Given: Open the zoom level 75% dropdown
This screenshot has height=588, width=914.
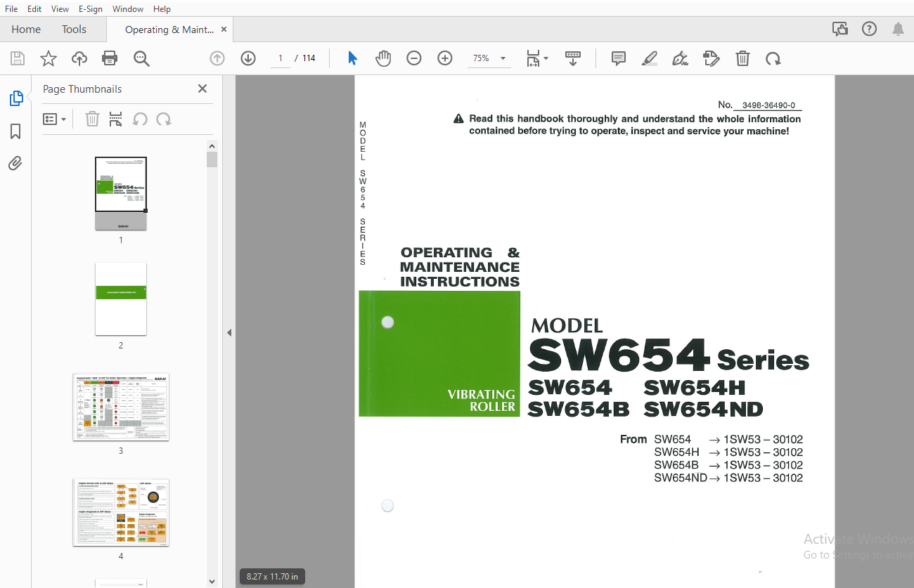Looking at the screenshot, I should click(489, 58).
